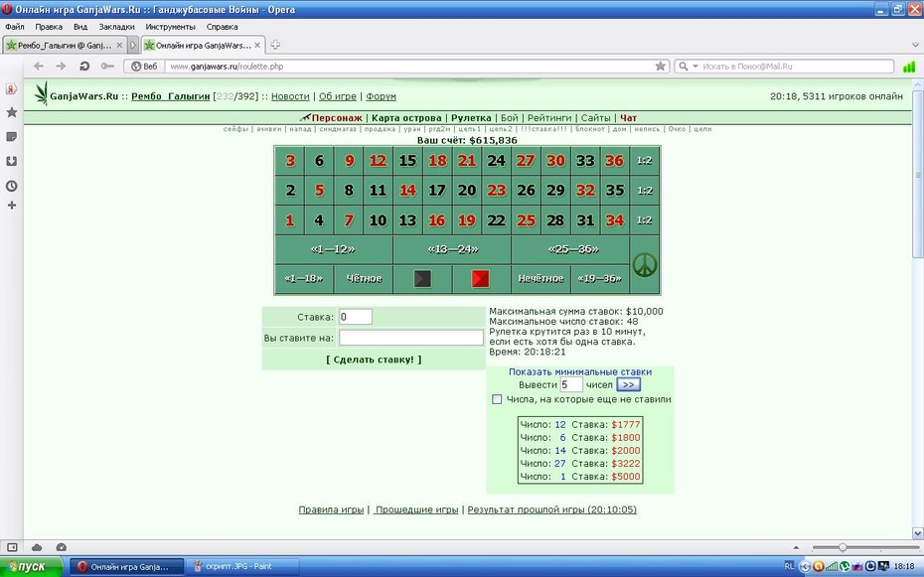This screenshot has height=577, width=924.
Task: Bet on roulette number 17
Action: pos(436,190)
